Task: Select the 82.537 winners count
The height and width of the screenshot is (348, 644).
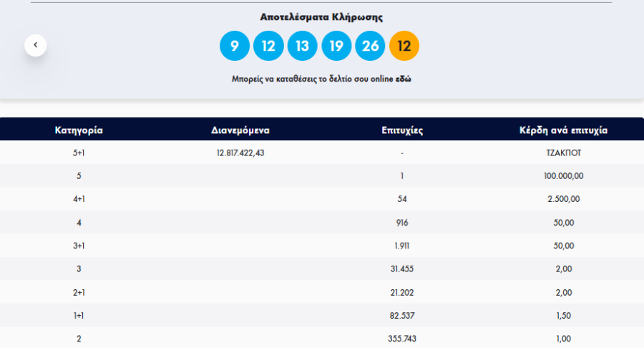Action: click(403, 316)
